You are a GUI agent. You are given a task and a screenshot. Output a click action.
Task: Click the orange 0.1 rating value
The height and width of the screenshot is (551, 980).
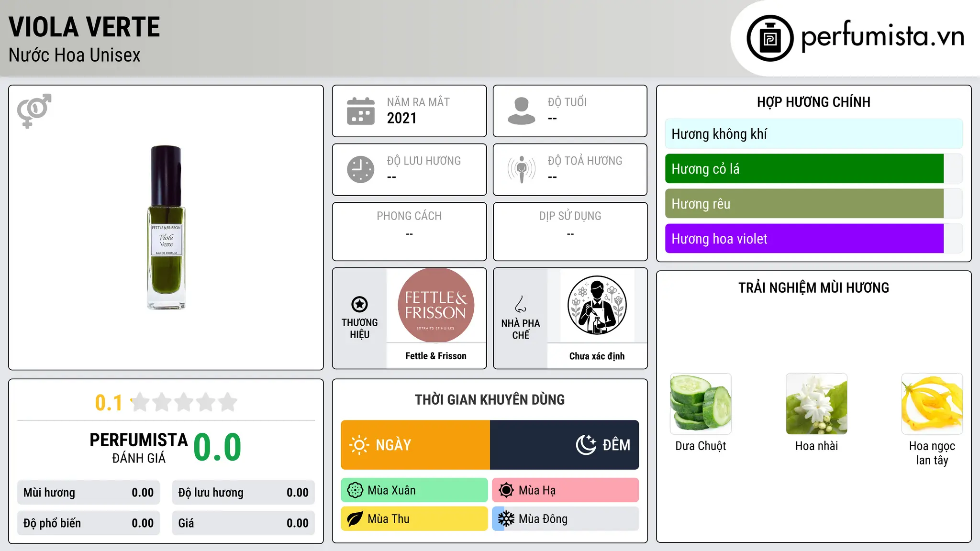point(109,403)
